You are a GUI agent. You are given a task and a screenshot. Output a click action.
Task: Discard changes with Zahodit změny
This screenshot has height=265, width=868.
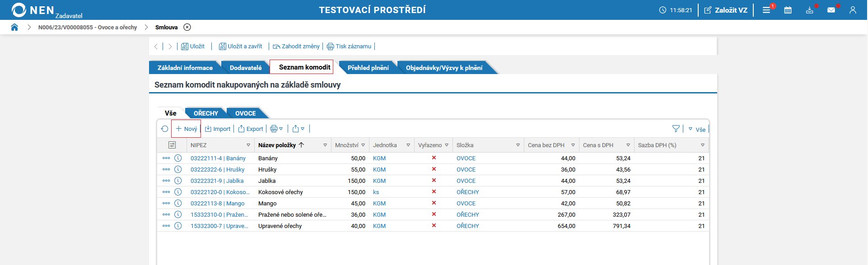pyautogui.click(x=296, y=46)
